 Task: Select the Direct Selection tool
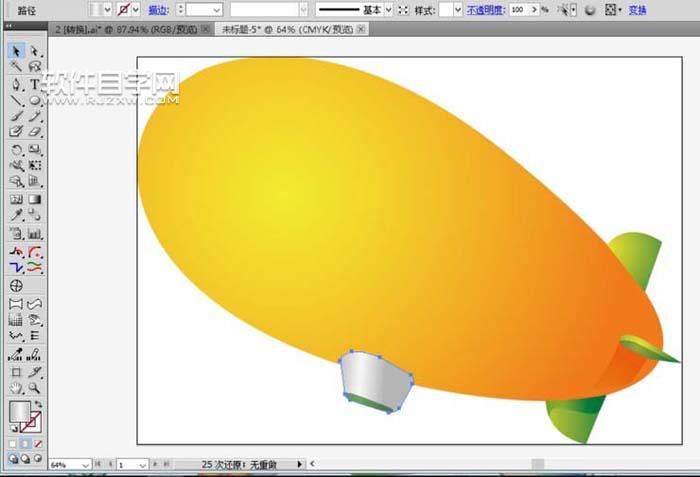point(35,51)
